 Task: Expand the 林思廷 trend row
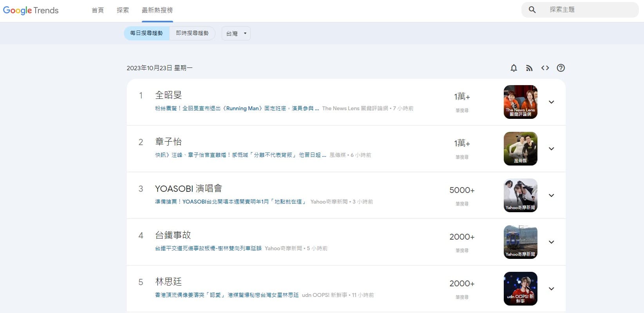point(551,289)
